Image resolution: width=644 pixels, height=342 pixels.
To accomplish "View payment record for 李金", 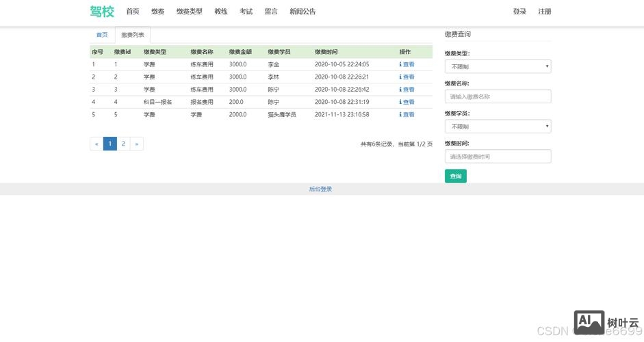I will click(407, 64).
